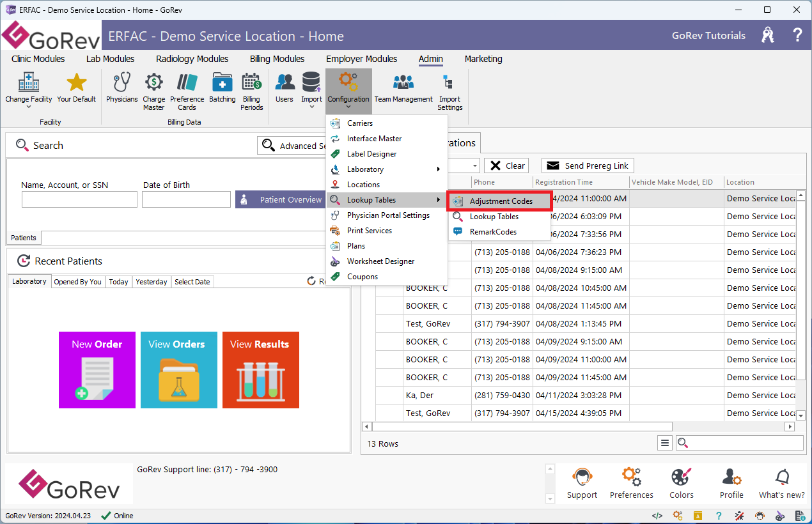Click the Date of Birth field
This screenshot has height=524, width=812.
186,199
